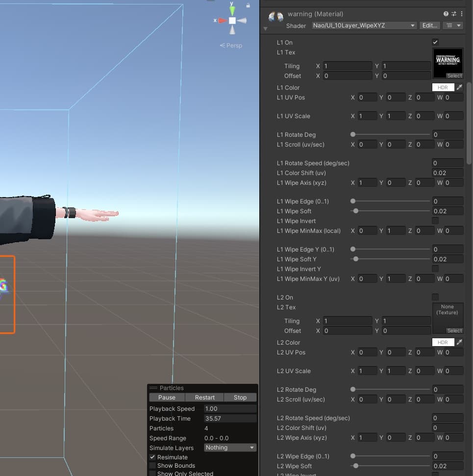Open the Shader dropdown Nao/UI_10Layer_WipeXYZ
Screen dimensions: 473x476
tap(364, 25)
